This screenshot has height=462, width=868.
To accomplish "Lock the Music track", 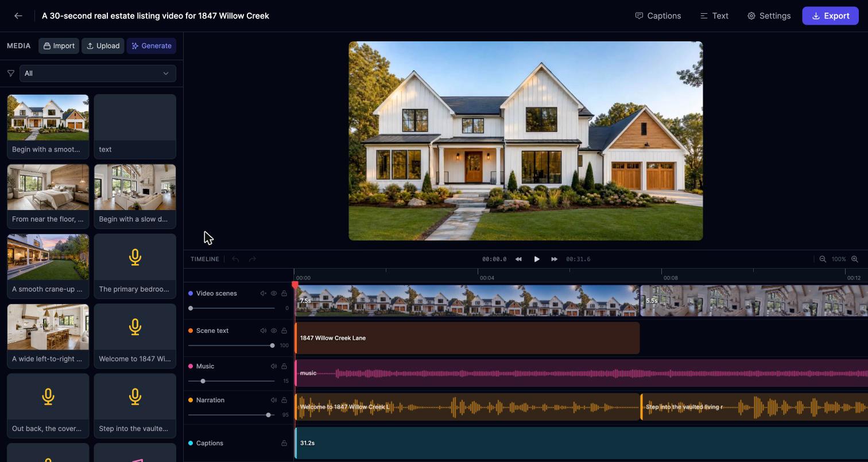I will point(284,366).
